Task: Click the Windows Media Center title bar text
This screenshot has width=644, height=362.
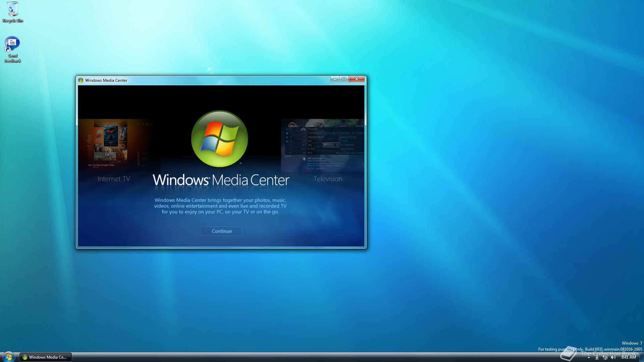Action: [x=106, y=80]
